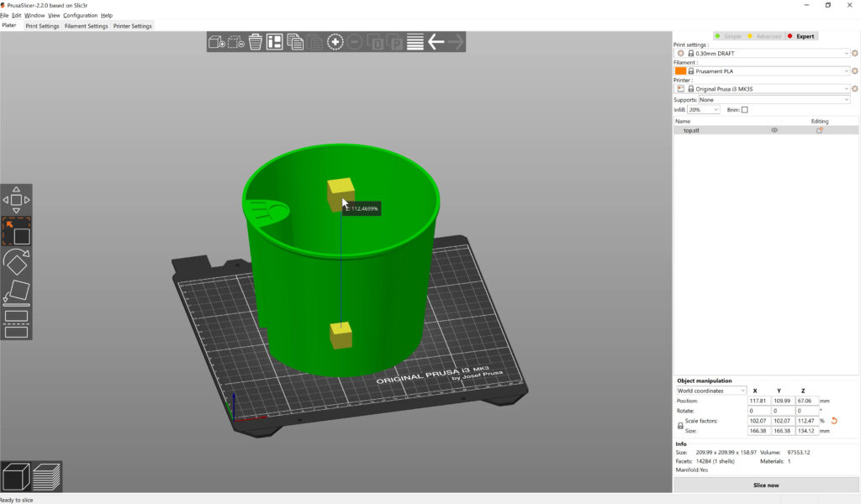This screenshot has width=861, height=504.
Task: Click the Split to objects icon
Action: pos(375,42)
